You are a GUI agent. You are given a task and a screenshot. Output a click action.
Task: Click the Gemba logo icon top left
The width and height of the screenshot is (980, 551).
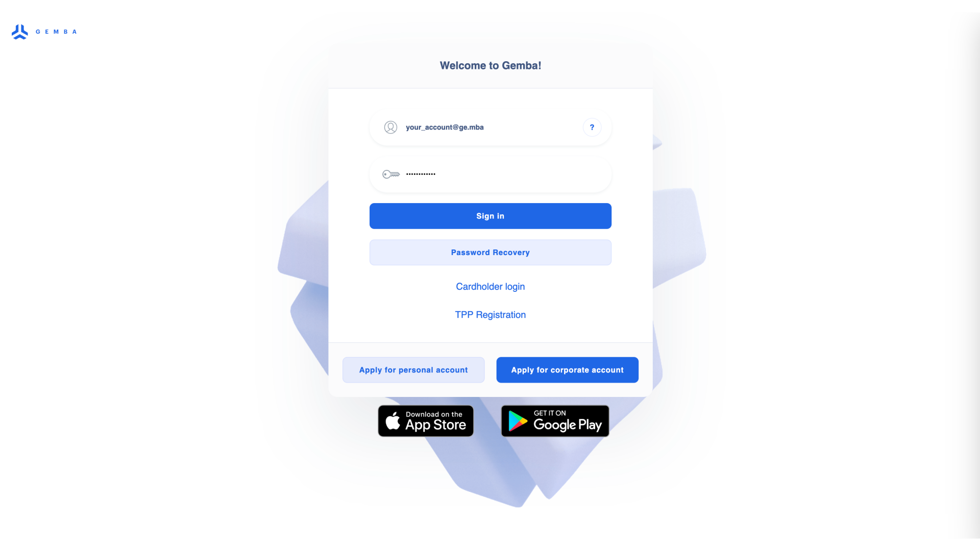coord(19,32)
